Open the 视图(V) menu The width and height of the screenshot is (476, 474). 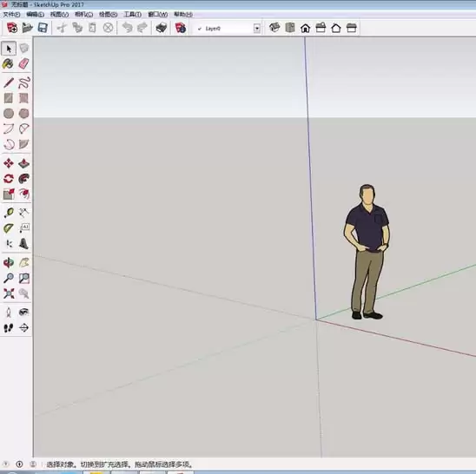coord(59,14)
